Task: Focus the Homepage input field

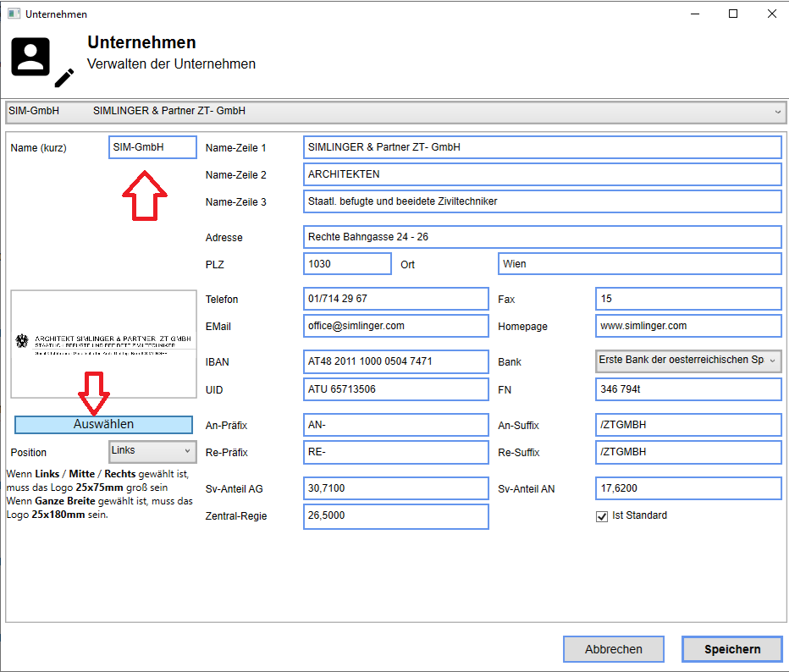Action: (688, 326)
